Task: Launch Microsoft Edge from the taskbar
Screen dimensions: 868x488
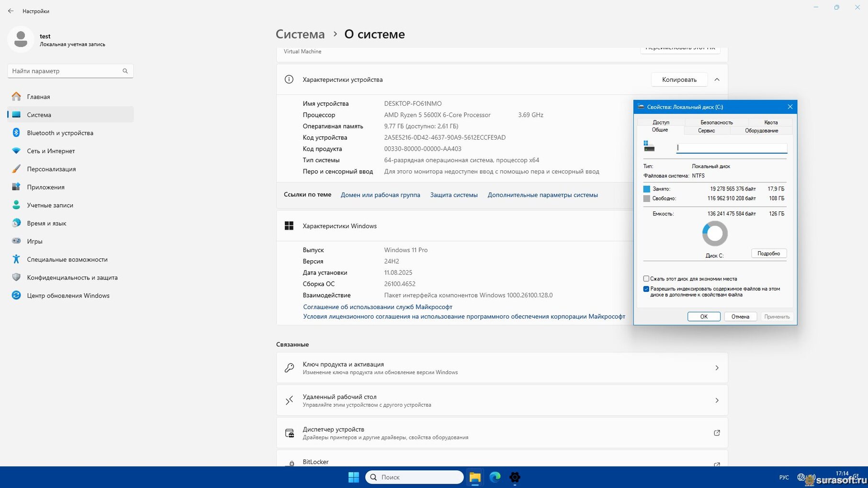Action: [495, 477]
